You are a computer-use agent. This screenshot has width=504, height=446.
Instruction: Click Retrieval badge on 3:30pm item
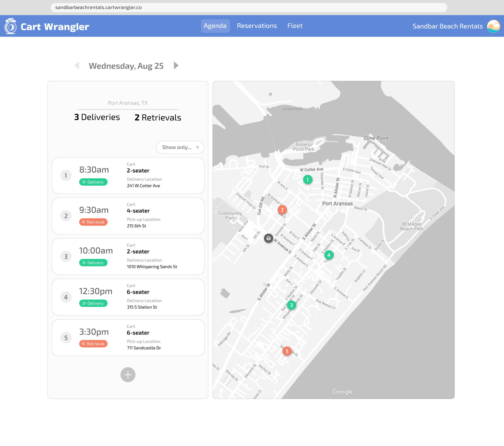pyautogui.click(x=93, y=344)
